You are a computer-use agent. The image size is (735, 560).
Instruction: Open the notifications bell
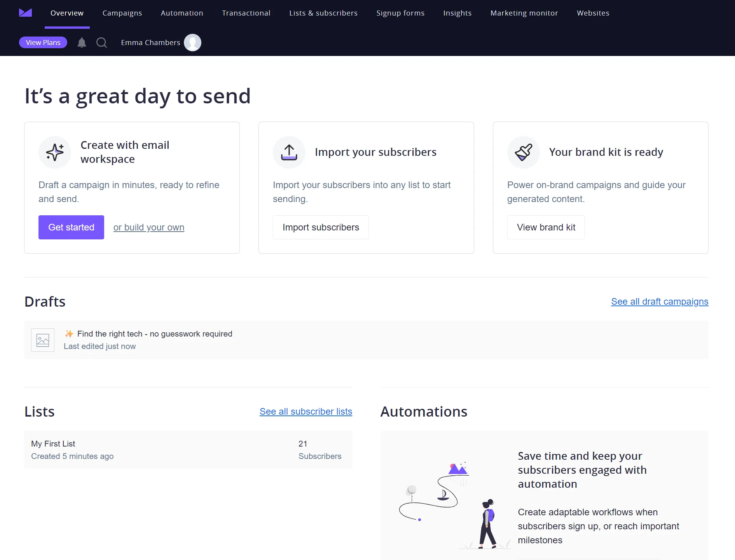pyautogui.click(x=82, y=42)
